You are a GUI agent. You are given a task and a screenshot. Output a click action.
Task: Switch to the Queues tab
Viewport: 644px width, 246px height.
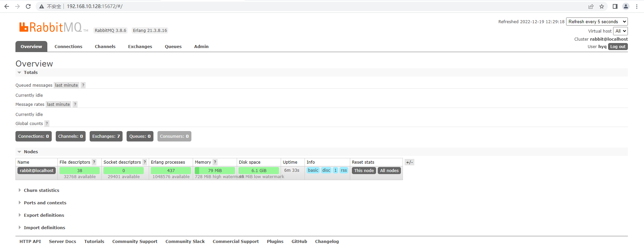173,47
